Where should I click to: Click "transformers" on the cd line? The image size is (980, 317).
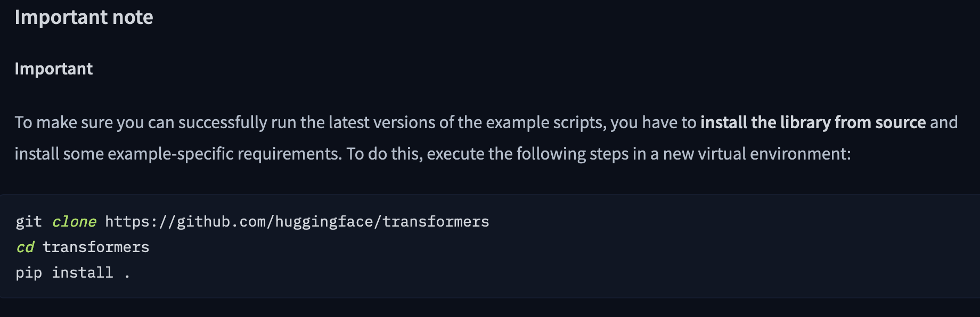coord(96,247)
